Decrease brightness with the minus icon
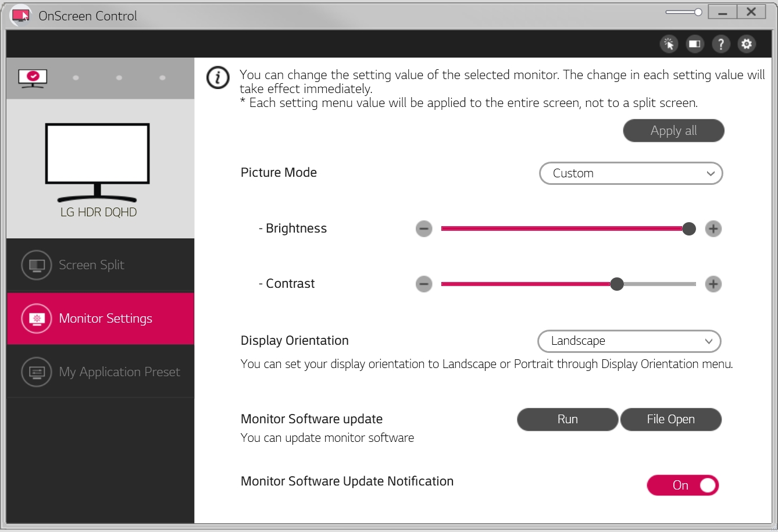 pyautogui.click(x=424, y=229)
